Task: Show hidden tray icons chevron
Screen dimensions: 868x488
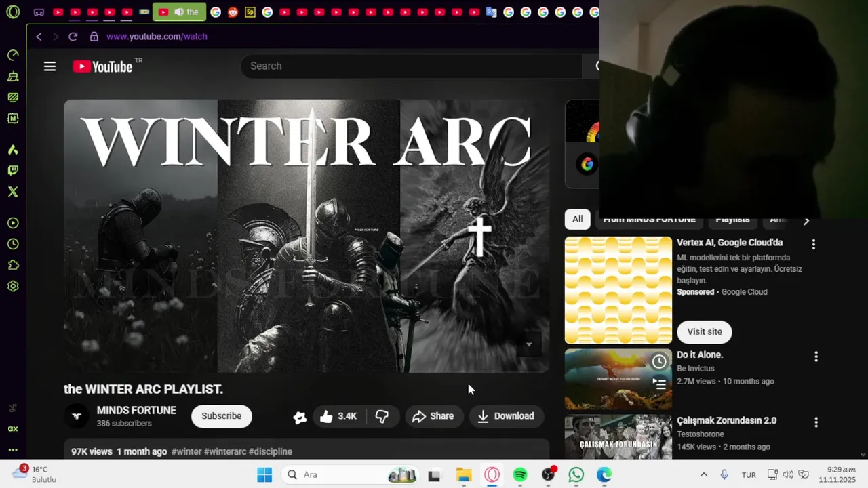Action: (704, 474)
